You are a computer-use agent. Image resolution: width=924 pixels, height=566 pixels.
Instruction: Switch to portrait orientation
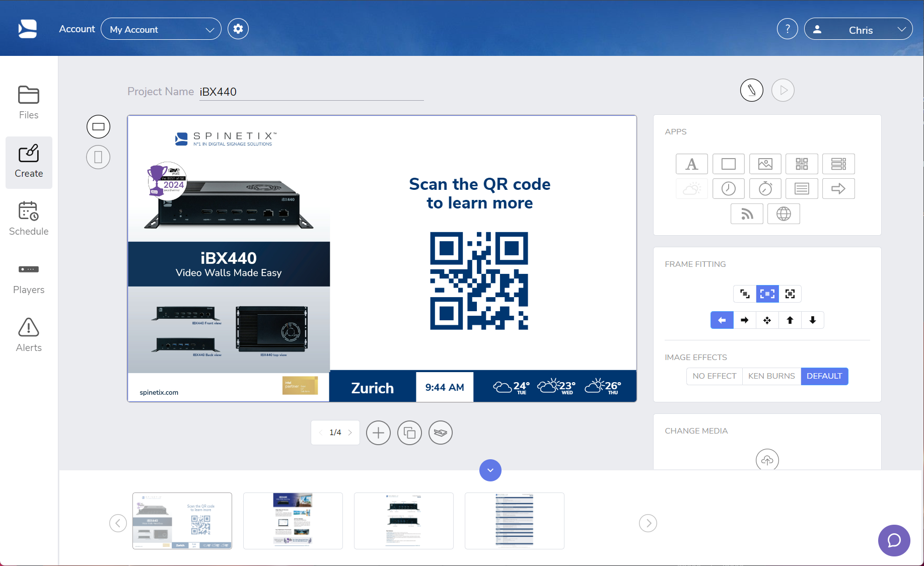98,157
